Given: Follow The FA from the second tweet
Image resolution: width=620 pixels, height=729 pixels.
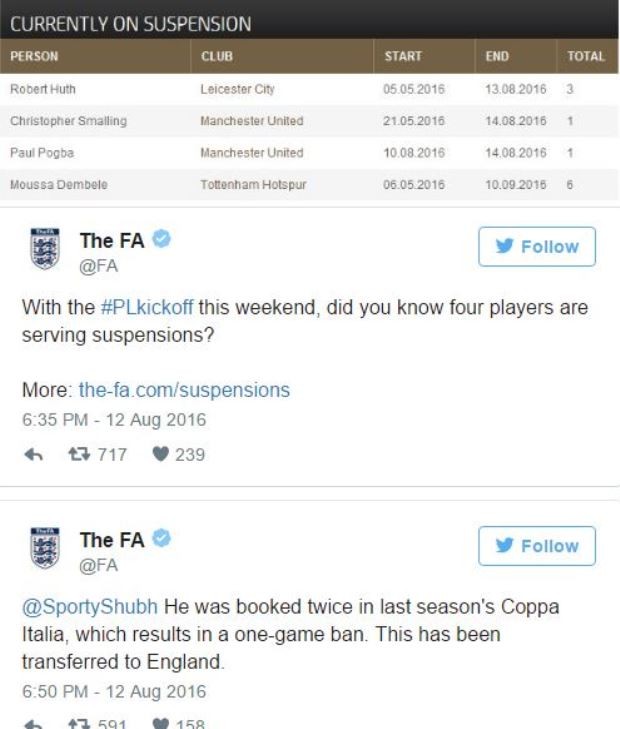Looking at the screenshot, I should tap(537, 546).
